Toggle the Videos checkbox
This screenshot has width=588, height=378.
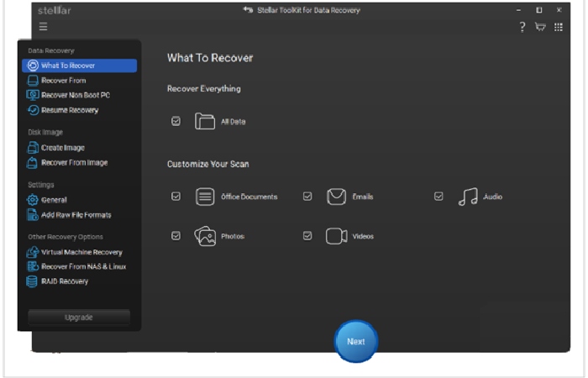pyautogui.click(x=307, y=236)
